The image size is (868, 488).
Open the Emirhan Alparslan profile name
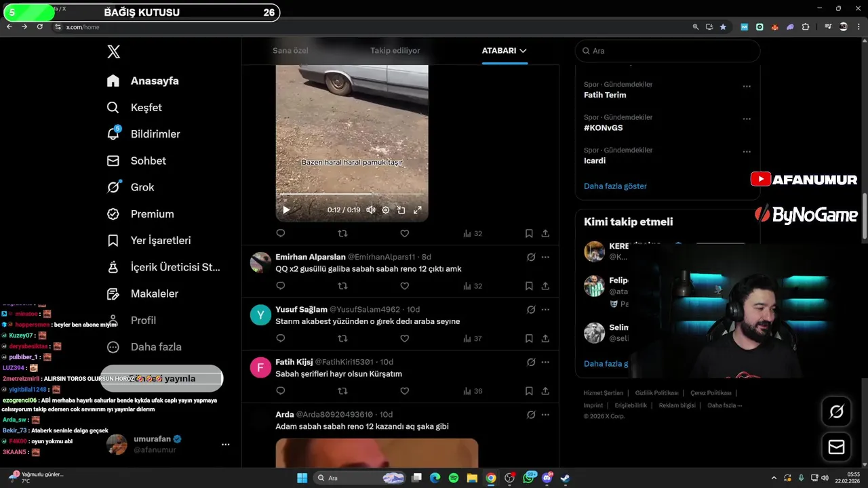310,257
